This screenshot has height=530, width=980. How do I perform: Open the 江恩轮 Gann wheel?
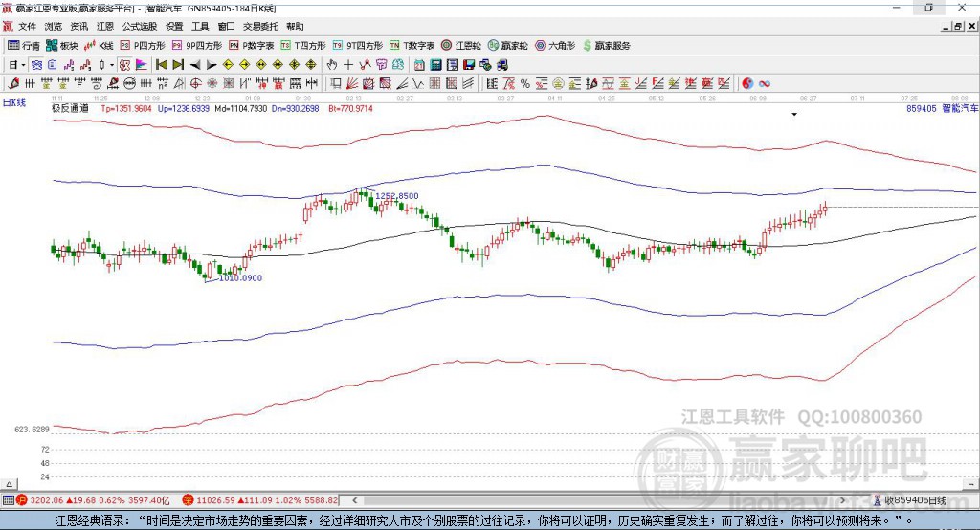[461, 46]
